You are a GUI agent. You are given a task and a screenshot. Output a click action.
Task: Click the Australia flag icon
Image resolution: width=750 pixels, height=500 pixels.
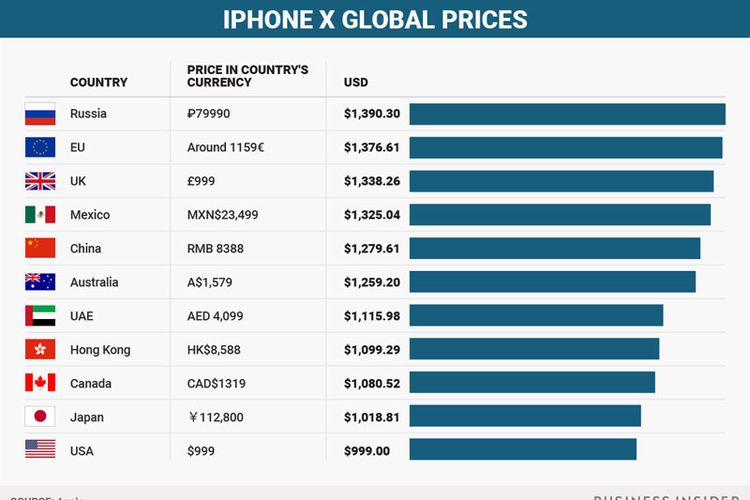point(40,282)
